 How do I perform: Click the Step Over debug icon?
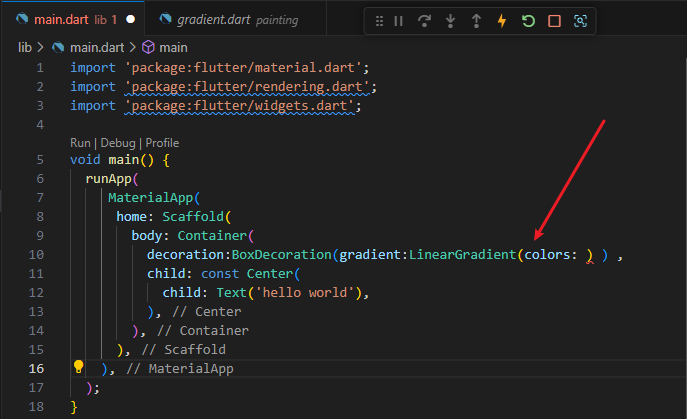424,21
